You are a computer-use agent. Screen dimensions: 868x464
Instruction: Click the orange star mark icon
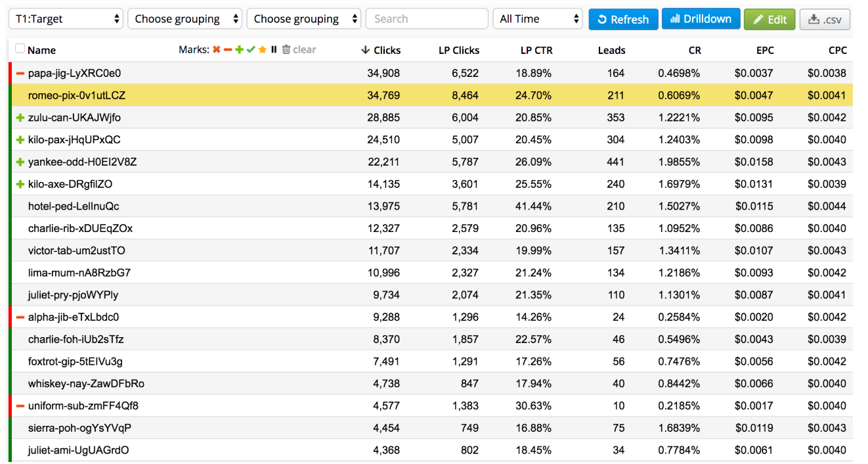pyautogui.click(x=263, y=50)
